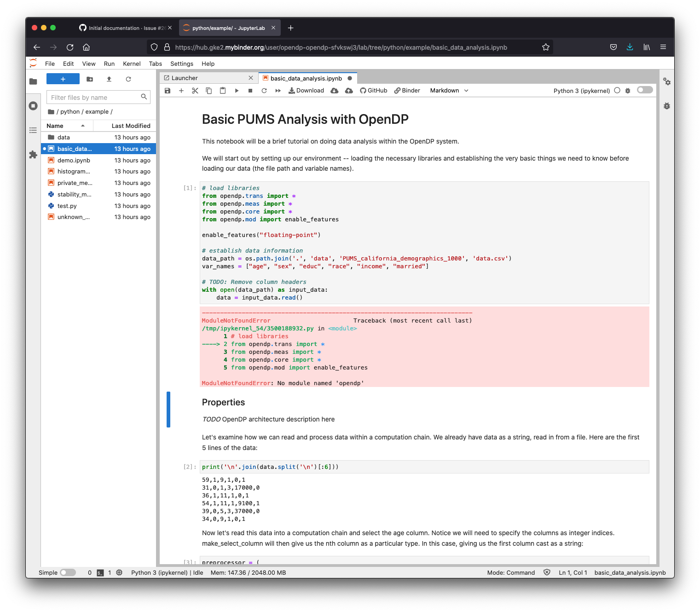Screen dimensions: 700x612
Task: Cut the selected cell with scissors icon
Action: pos(195,90)
